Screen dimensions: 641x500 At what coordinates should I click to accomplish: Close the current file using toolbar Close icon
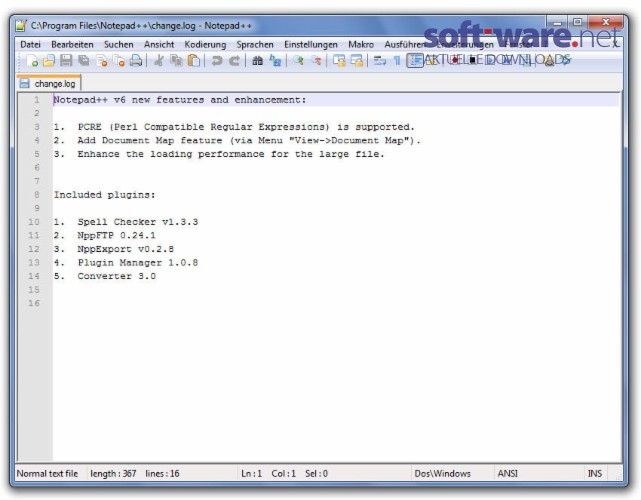101,61
